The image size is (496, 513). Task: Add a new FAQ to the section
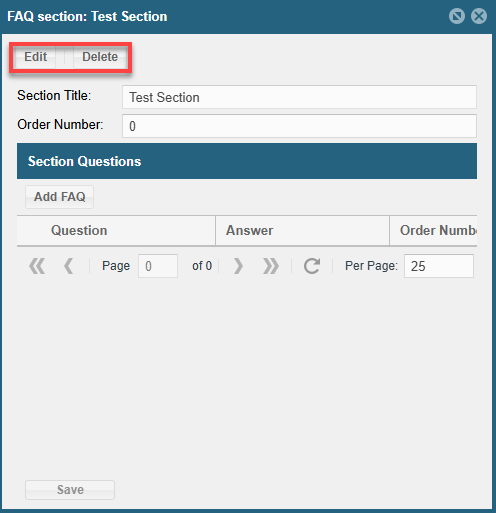60,197
